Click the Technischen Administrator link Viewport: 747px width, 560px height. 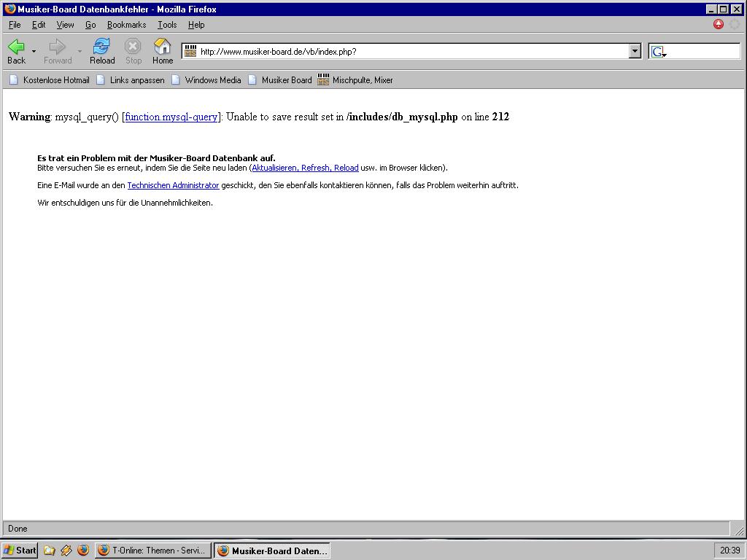pos(174,185)
